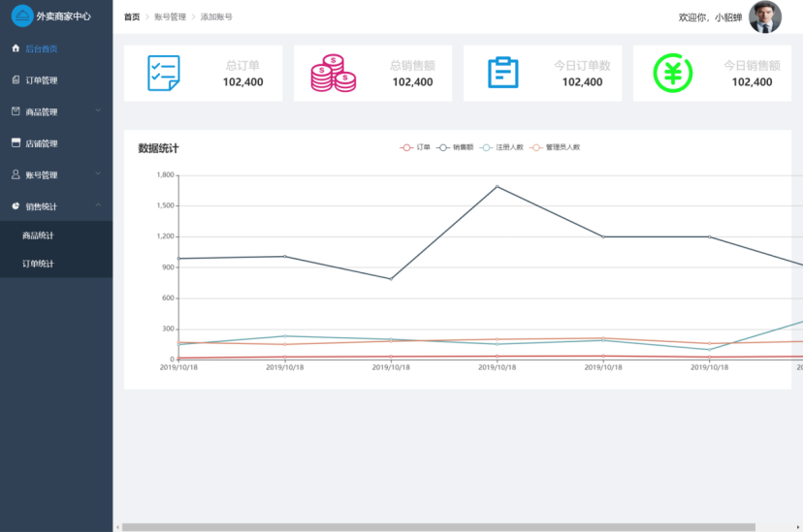Image resolution: width=803 pixels, height=532 pixels.
Task: Toggle the 订单 series in chart legend
Action: pos(415,147)
